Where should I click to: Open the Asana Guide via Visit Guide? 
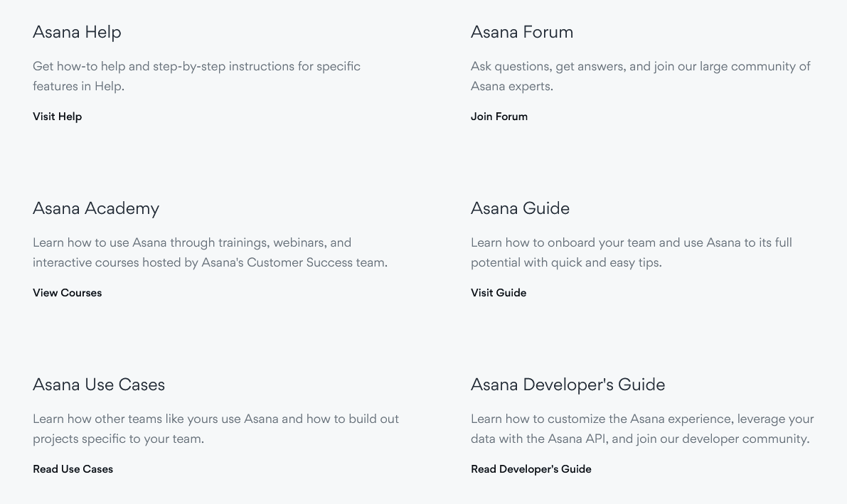(499, 293)
